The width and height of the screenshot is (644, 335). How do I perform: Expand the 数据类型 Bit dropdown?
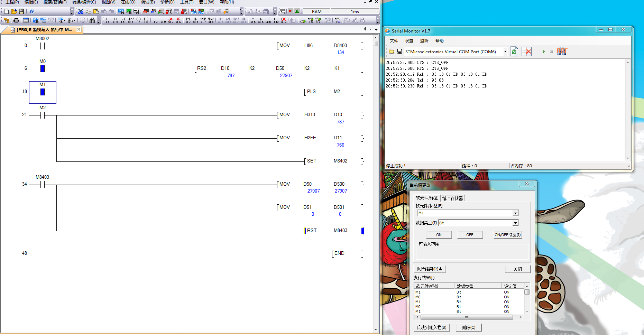515,223
